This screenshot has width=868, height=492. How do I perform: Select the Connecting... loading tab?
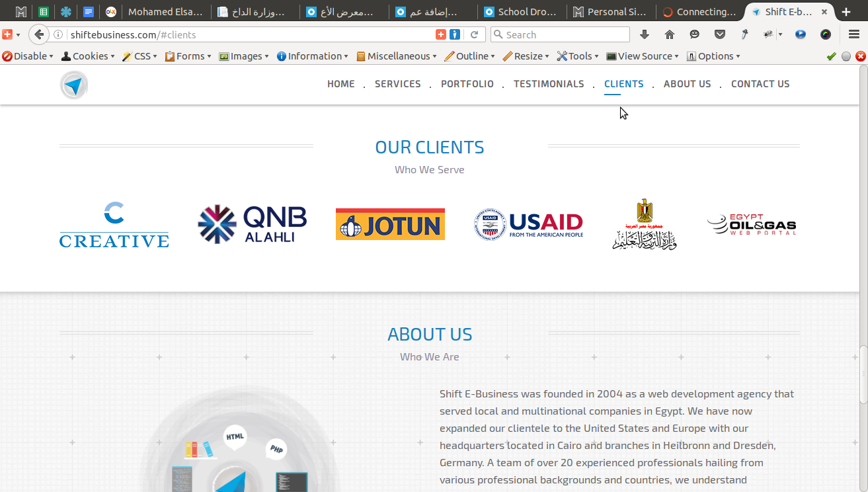tap(700, 12)
